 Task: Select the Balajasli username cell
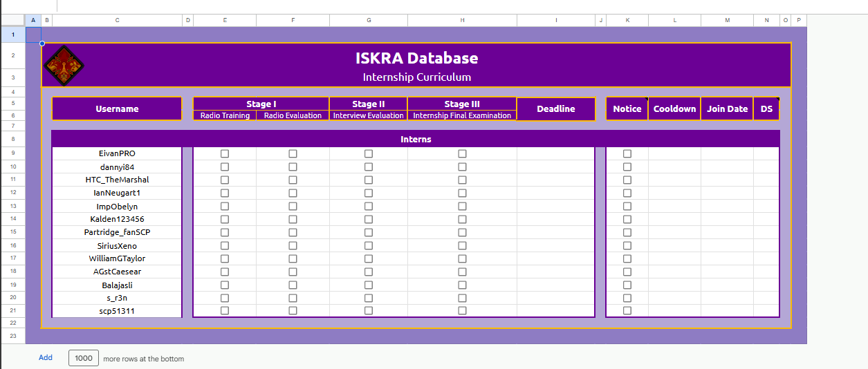pyautogui.click(x=117, y=285)
